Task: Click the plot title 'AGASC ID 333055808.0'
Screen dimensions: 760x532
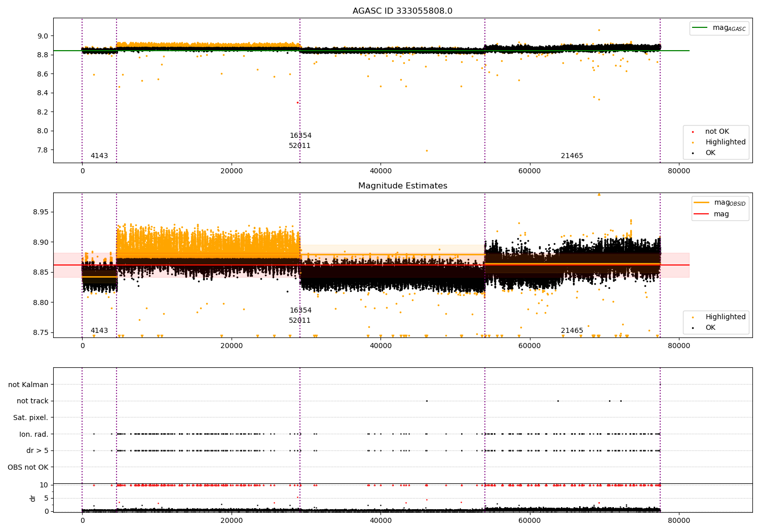Action: pyautogui.click(x=402, y=11)
